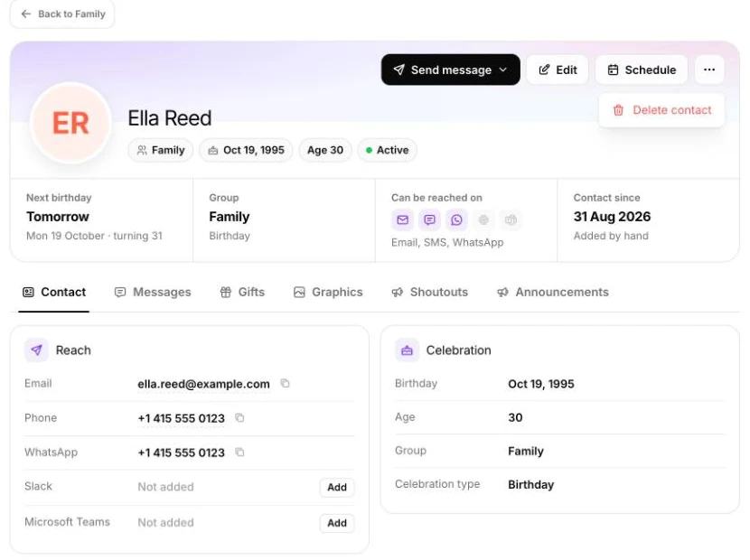This screenshot has width=750, height=560.
Task: Open the Schedule button
Action: click(x=641, y=70)
